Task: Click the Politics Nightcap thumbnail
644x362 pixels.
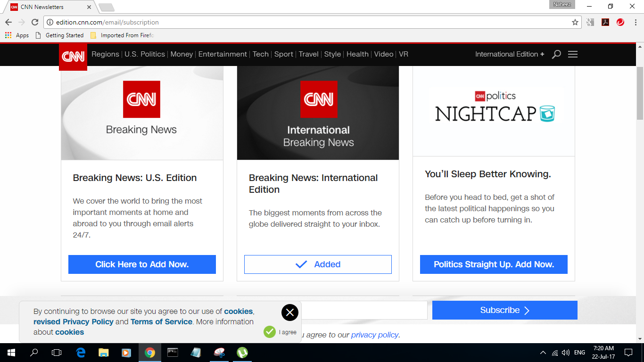Action: coord(494,111)
